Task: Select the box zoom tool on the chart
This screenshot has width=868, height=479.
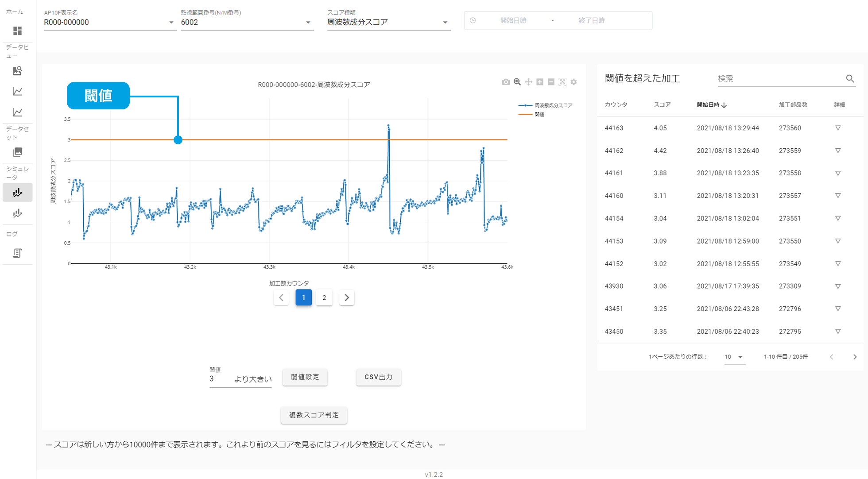Action: tap(517, 82)
